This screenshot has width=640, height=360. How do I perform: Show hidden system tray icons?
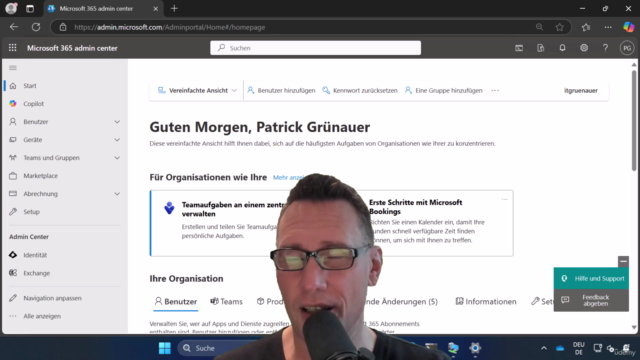tap(544, 348)
